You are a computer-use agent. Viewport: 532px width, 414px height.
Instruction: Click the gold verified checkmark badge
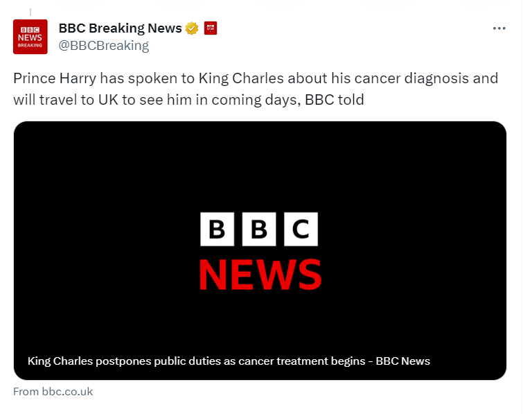(x=192, y=28)
